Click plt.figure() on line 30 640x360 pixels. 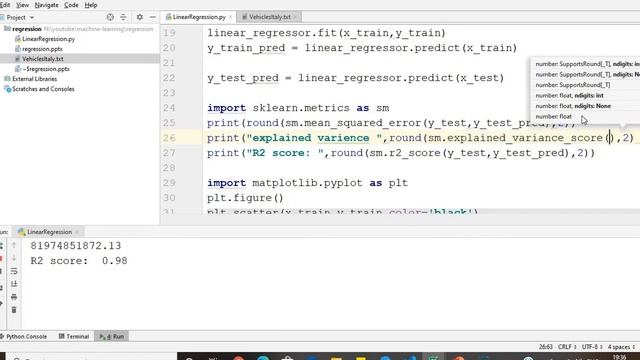point(245,198)
